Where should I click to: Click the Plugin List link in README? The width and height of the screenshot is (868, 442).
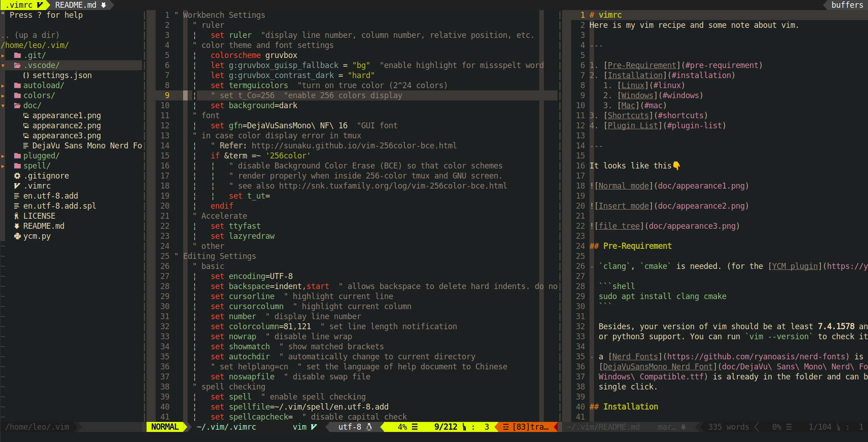[x=633, y=126]
